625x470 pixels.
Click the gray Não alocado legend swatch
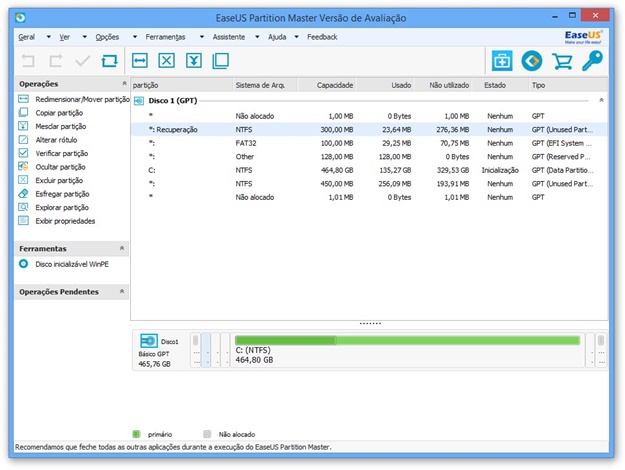(207, 434)
